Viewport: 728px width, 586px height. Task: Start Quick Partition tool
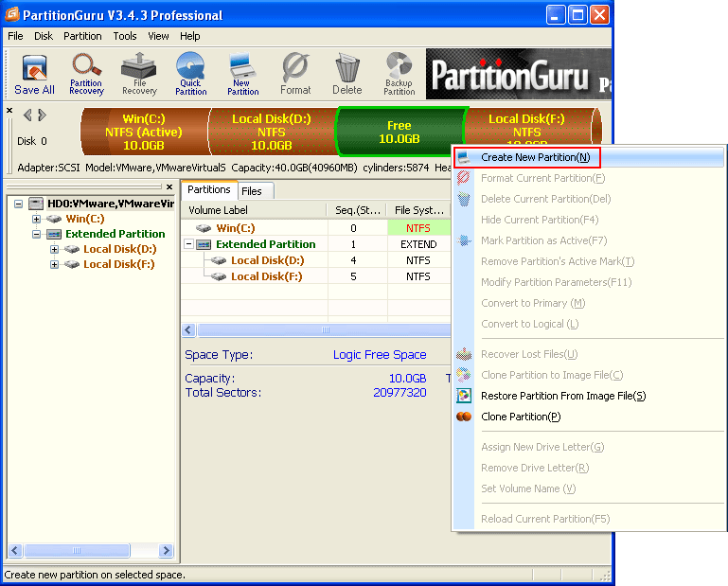point(191,74)
